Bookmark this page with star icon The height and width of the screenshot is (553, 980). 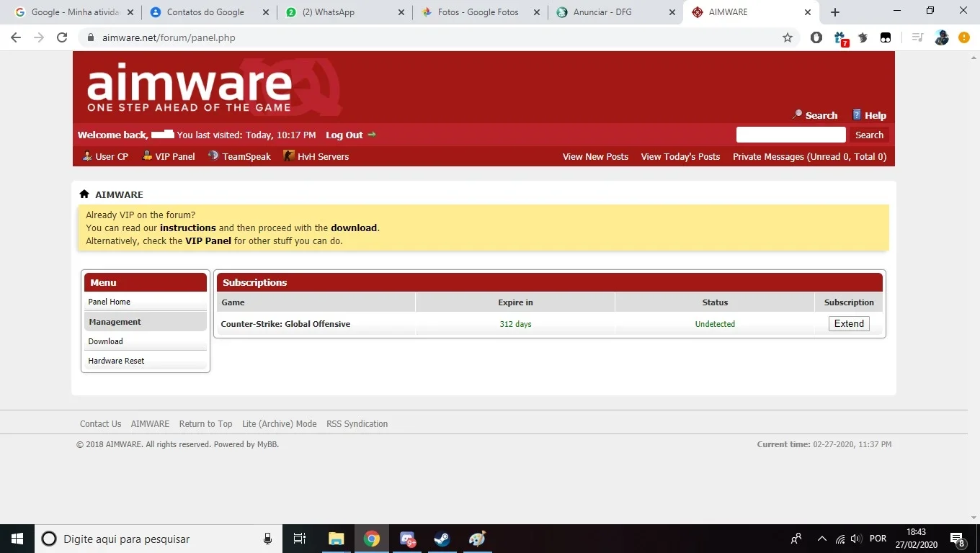[788, 37]
